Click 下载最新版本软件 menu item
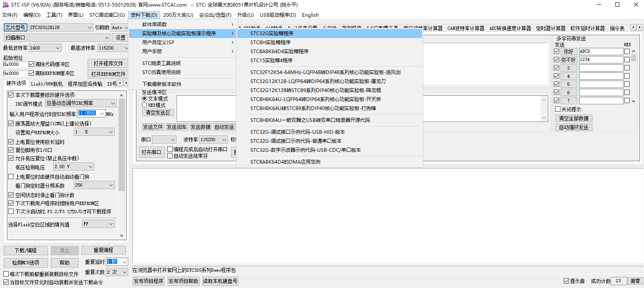 click(182, 84)
